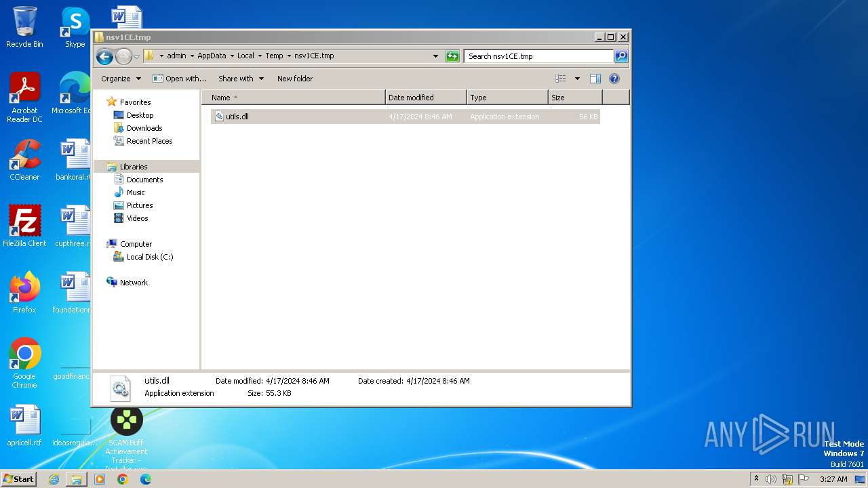Click the volume speaker tray icon
868x488 pixels.
pyautogui.click(x=771, y=479)
